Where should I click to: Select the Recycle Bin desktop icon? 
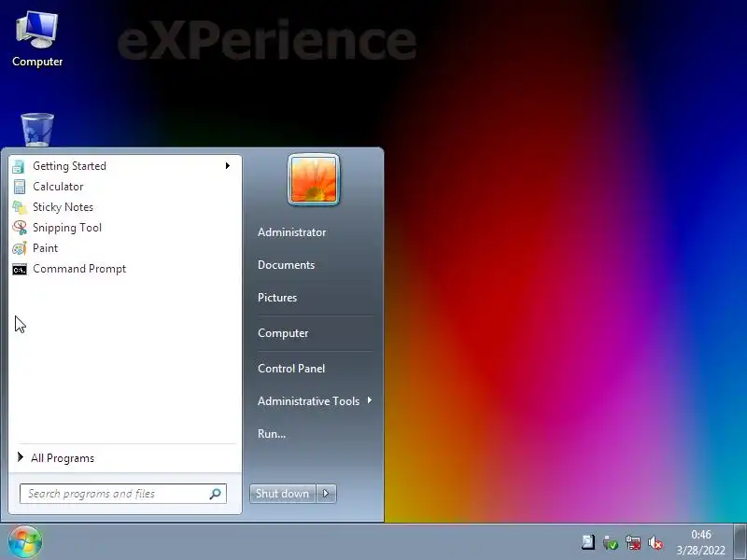(x=37, y=130)
